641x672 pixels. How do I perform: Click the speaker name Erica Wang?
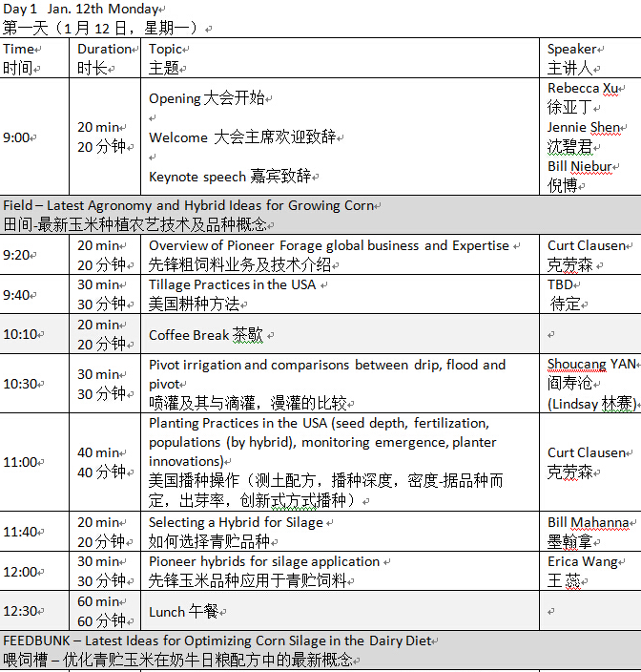click(582, 561)
